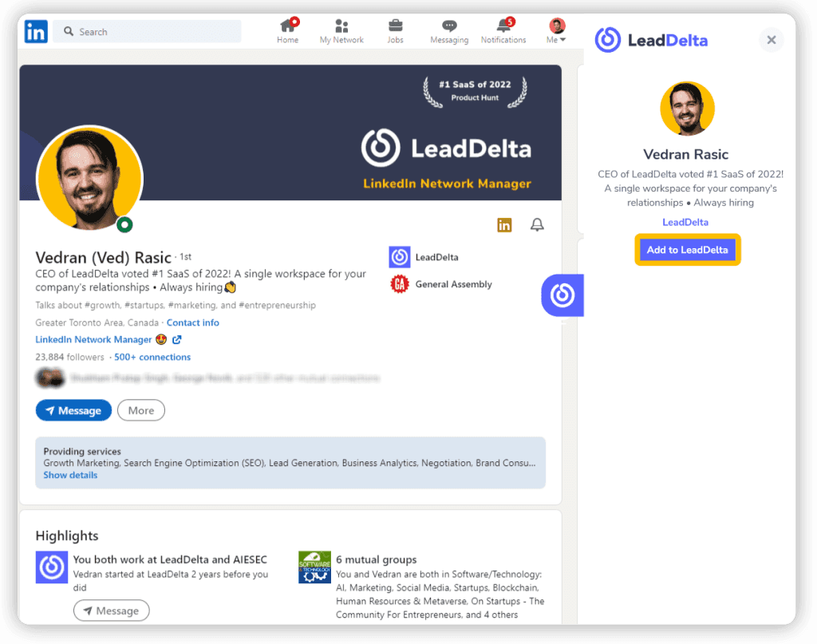
Task: Open the LeadDelta logo in Highlights
Action: coord(52,567)
